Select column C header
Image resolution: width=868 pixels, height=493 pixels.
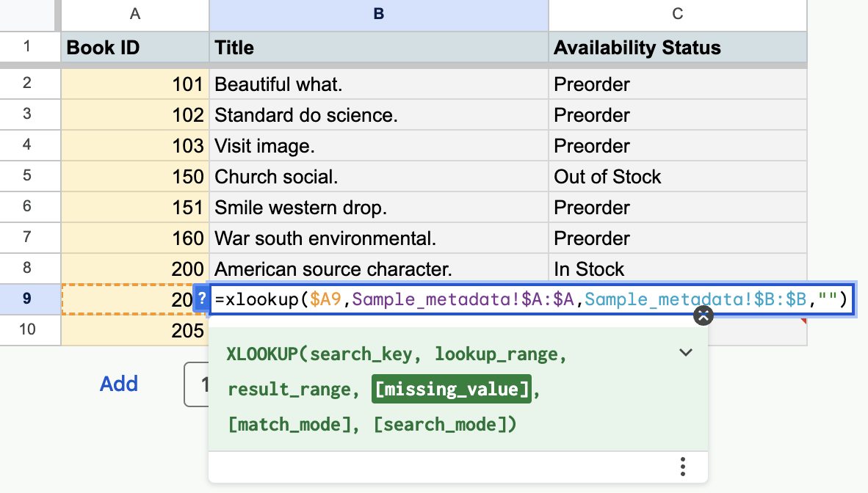677,14
